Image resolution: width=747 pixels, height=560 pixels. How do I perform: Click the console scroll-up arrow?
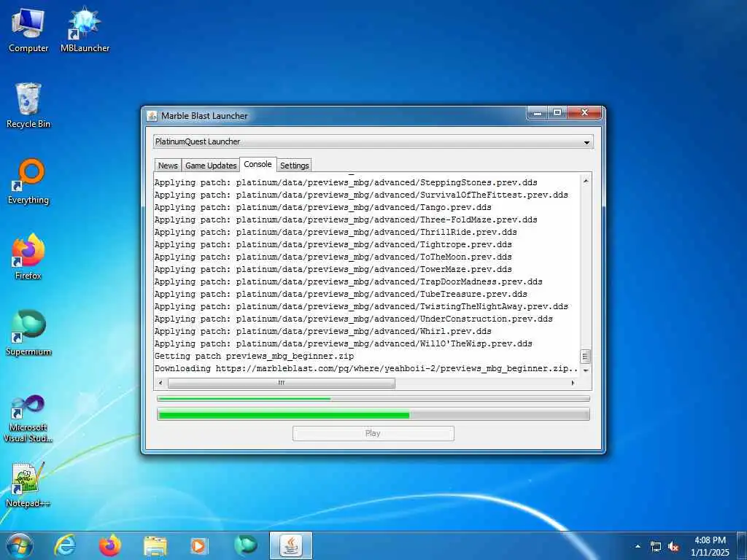click(586, 181)
